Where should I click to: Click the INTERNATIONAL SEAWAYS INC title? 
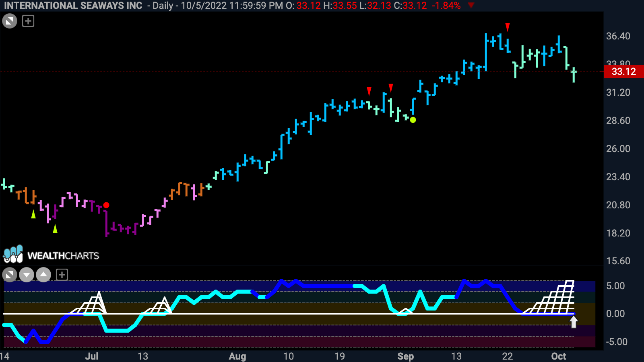[x=73, y=6]
